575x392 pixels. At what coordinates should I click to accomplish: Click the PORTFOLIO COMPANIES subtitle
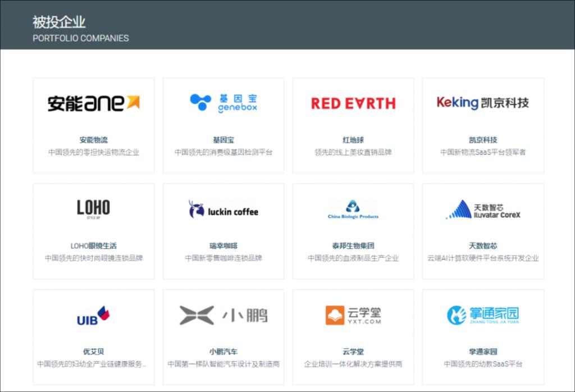(81, 38)
